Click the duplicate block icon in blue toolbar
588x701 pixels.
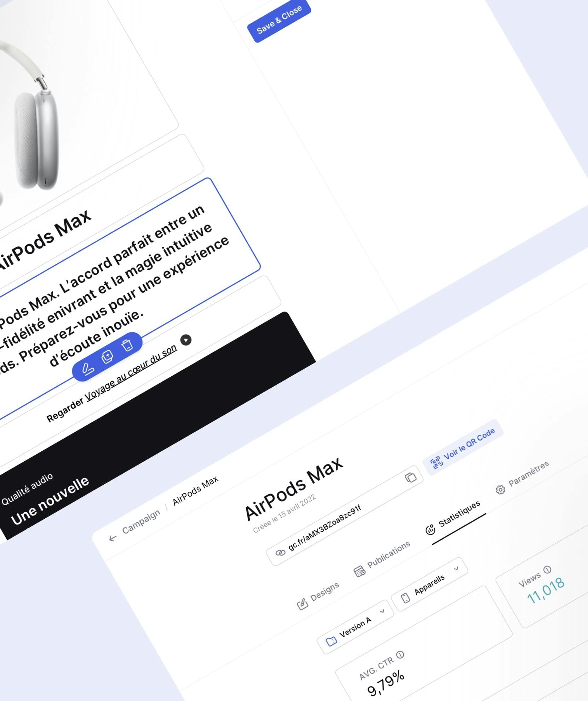point(107,357)
